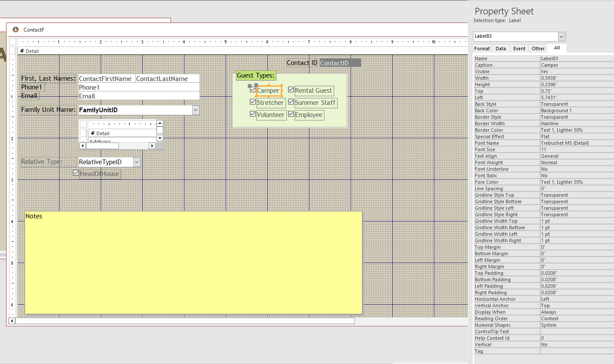
Task: Select the 'Guest Types:' label
Action: (256, 75)
